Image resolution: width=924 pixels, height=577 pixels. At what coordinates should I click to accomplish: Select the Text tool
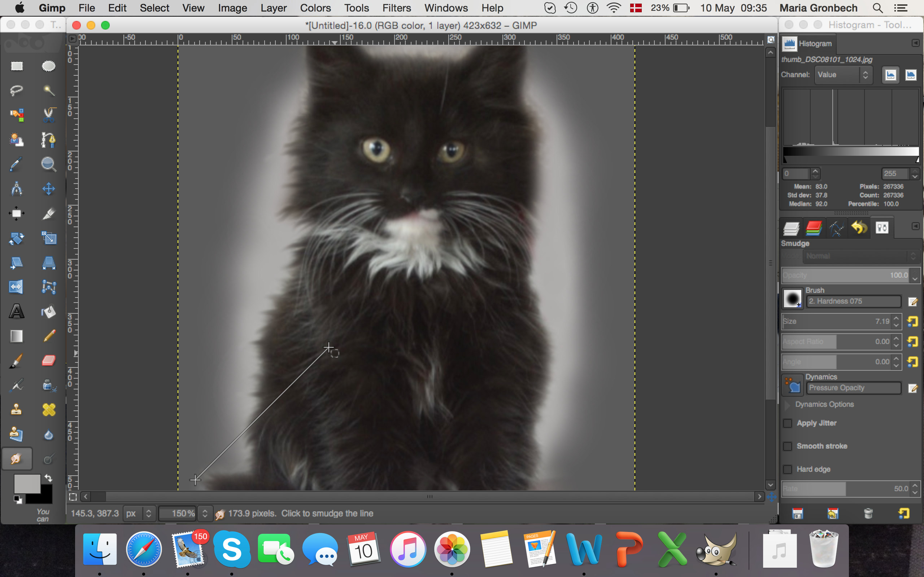pyautogui.click(x=16, y=312)
